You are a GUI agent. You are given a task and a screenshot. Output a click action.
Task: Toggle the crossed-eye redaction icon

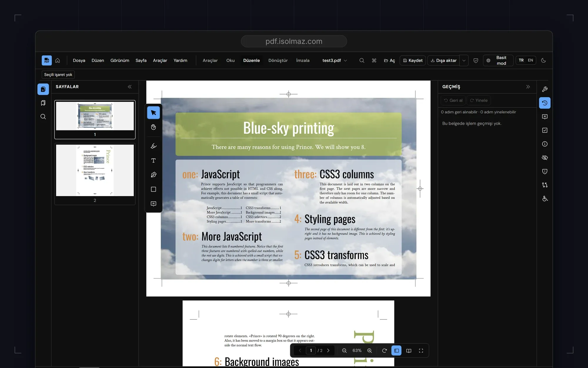(545, 158)
